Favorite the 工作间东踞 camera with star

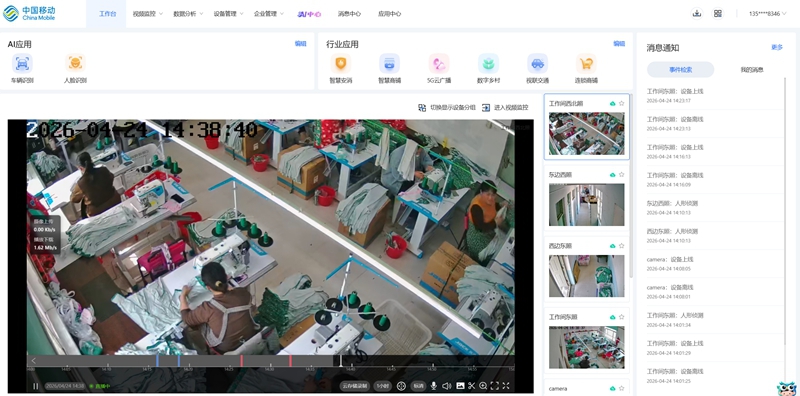click(621, 317)
